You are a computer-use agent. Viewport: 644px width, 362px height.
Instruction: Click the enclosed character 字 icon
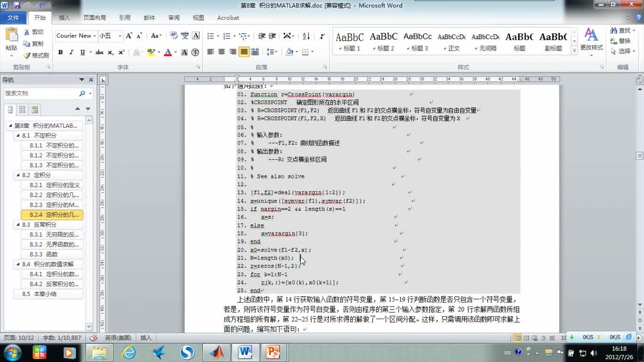195,52
